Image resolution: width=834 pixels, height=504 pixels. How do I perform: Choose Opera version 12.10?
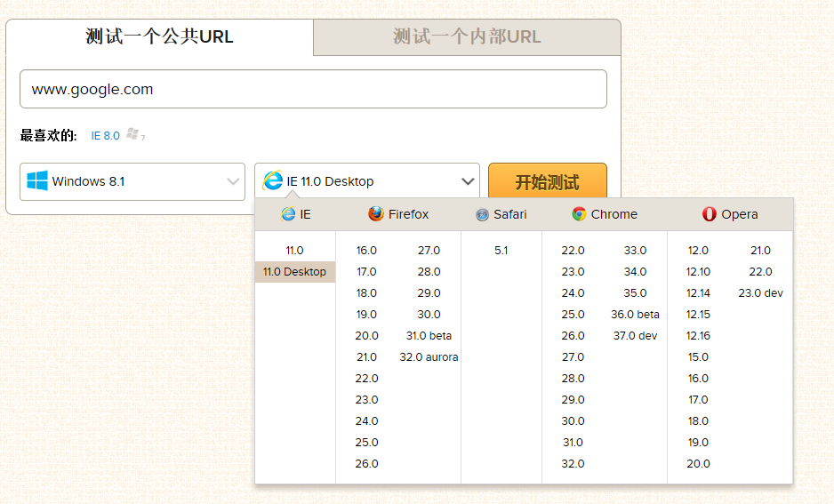click(x=698, y=272)
